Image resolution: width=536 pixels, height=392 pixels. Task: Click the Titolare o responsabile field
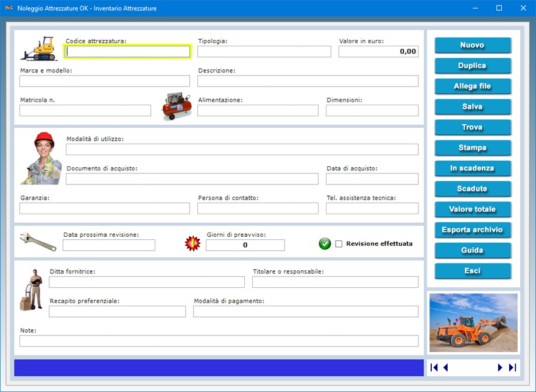click(x=336, y=282)
